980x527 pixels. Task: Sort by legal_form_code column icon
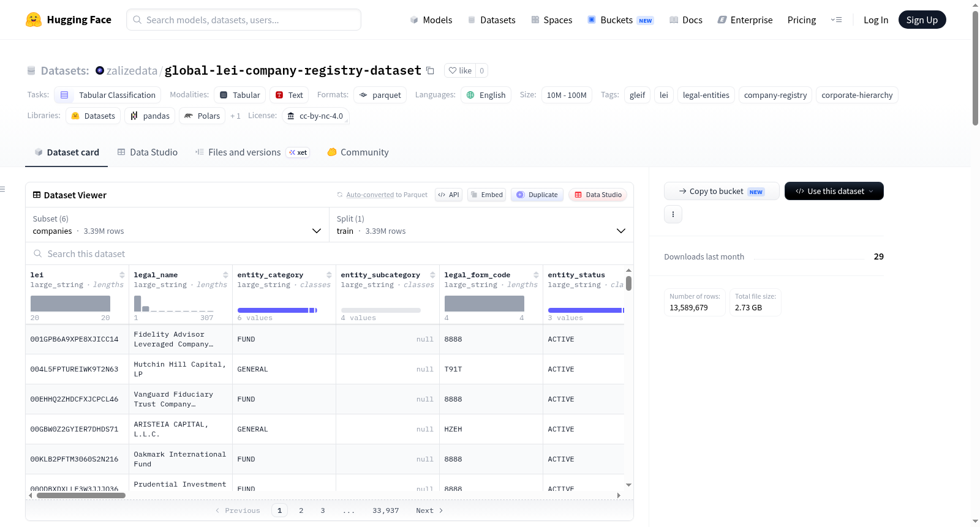(536, 275)
